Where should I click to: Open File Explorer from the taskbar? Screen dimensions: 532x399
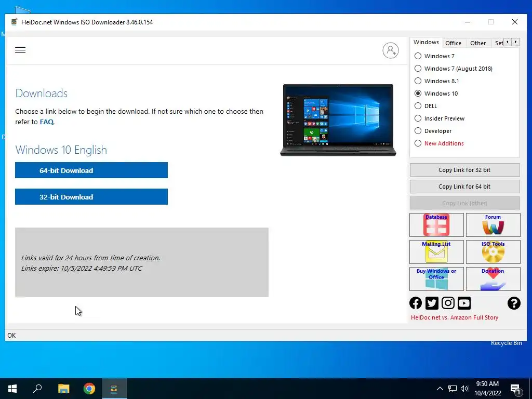[x=63, y=389]
